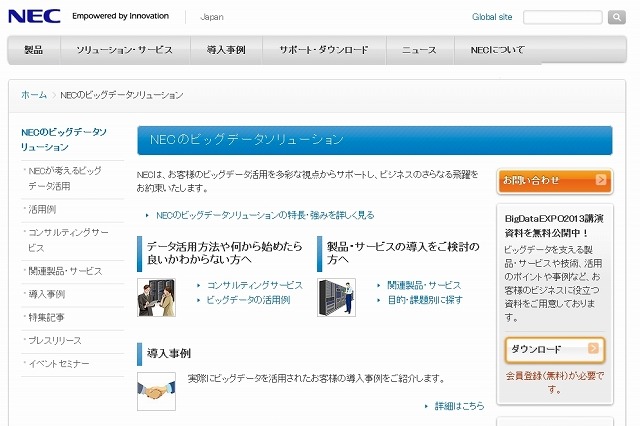Click the two businesspeople thumbnail image

point(156,297)
